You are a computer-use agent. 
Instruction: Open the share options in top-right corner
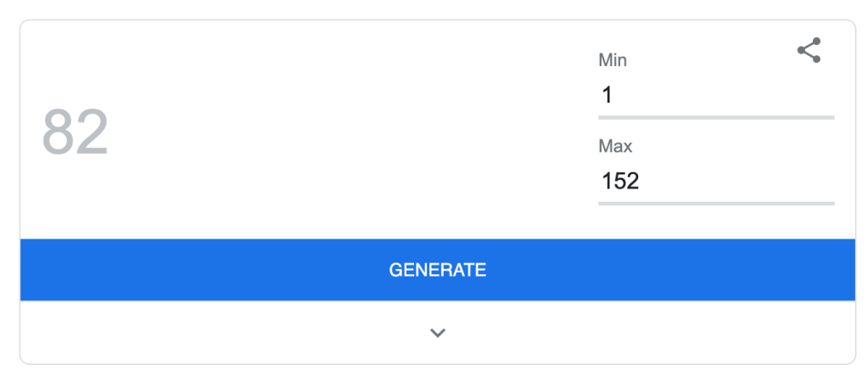[x=809, y=51]
